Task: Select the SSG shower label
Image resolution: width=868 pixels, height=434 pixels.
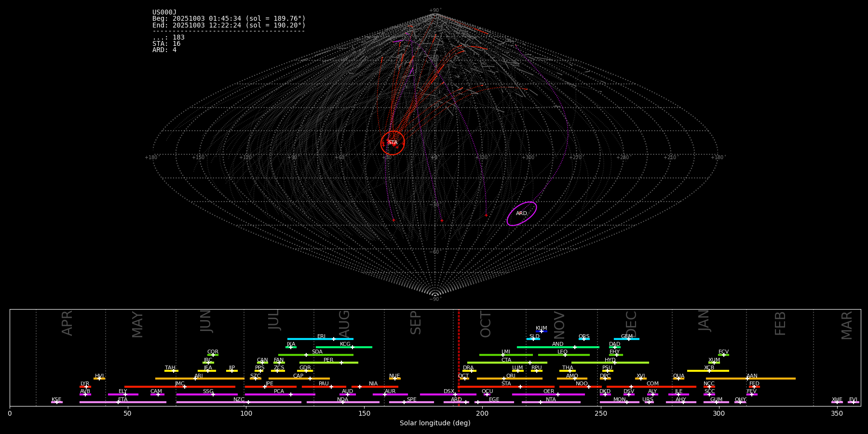Action: tap(208, 392)
